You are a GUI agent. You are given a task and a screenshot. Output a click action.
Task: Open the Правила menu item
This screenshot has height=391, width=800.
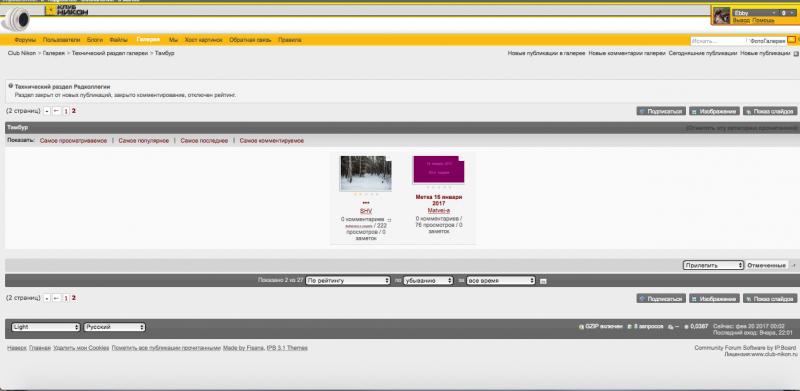pos(289,40)
